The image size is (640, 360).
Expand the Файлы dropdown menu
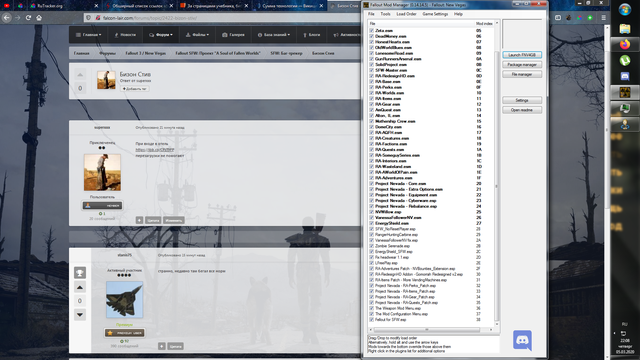coord(197,35)
